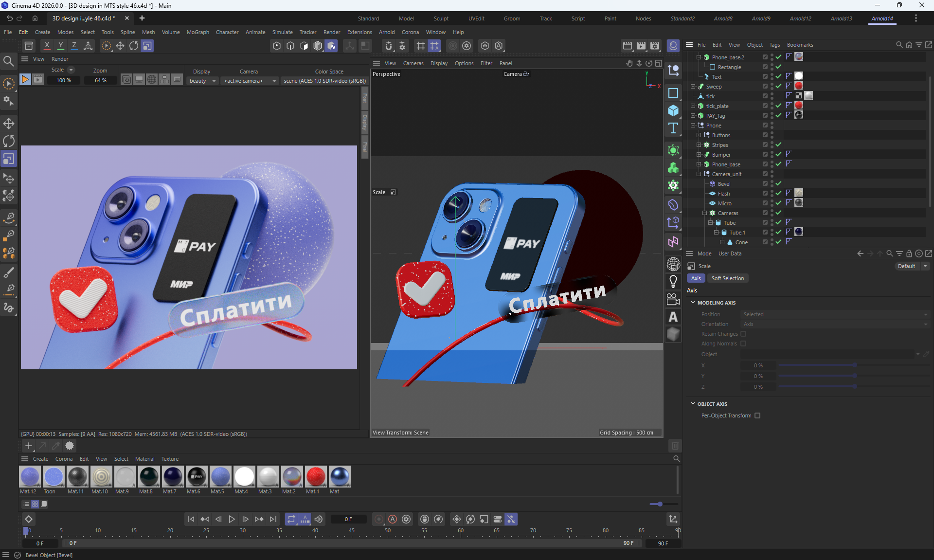The width and height of the screenshot is (934, 560).
Task: Toggle visibility checkmark for the Sweep object
Action: click(778, 87)
